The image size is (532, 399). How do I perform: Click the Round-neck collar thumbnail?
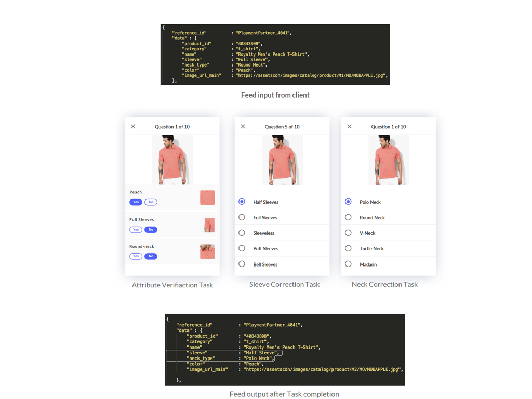pyautogui.click(x=207, y=252)
